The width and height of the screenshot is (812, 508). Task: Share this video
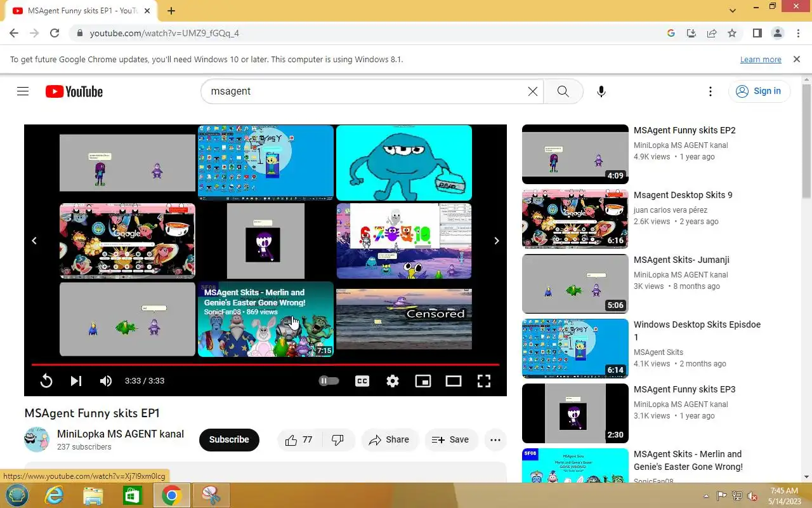tap(389, 439)
